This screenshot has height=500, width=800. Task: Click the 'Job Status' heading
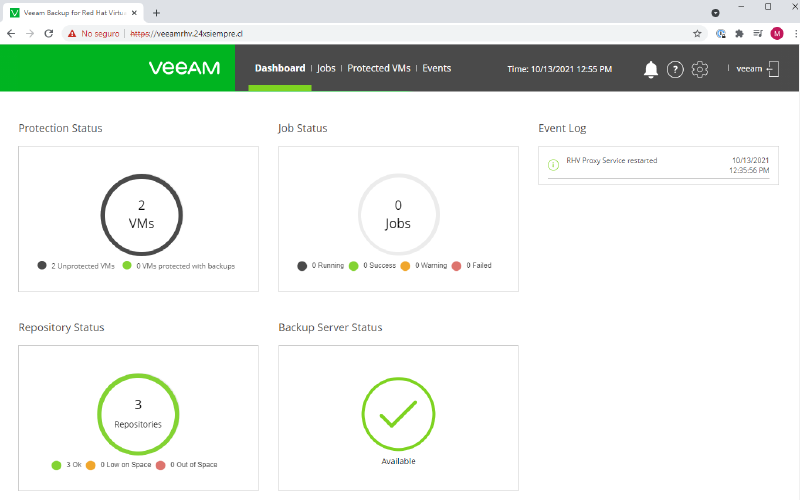pos(303,128)
